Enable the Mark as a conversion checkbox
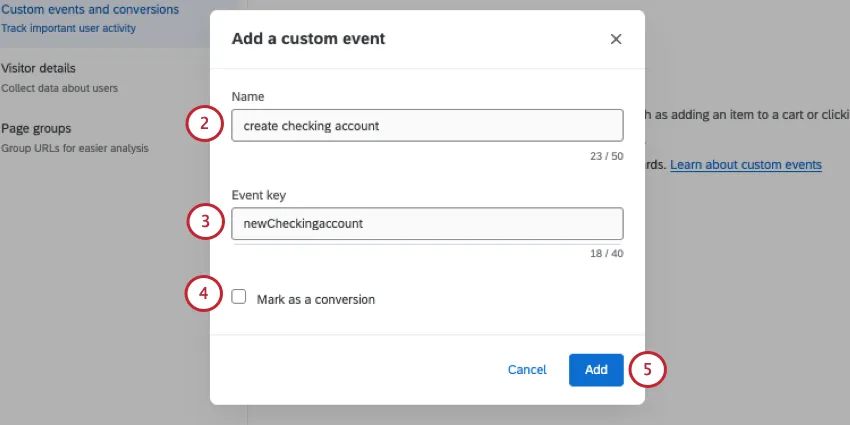850x425 pixels. (x=239, y=297)
